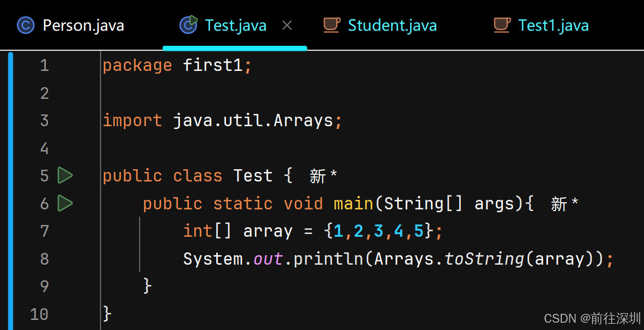Click 'Arrays' on line 8
This screenshot has height=330, width=644.
(404, 259)
